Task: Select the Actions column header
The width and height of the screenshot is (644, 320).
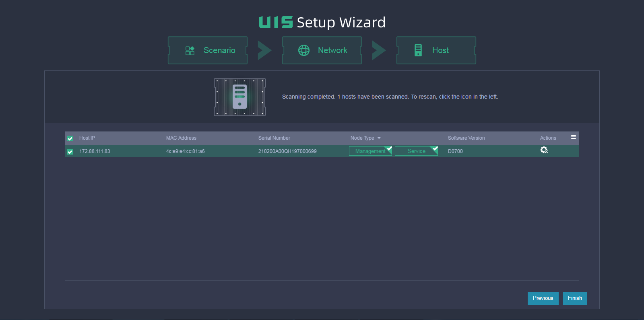Action: 548,138
